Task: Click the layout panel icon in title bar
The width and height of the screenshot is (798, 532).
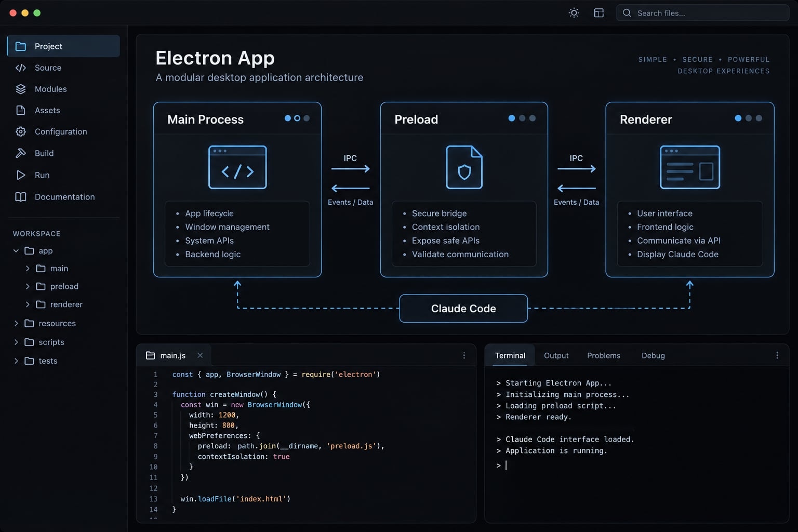Action: coord(598,13)
